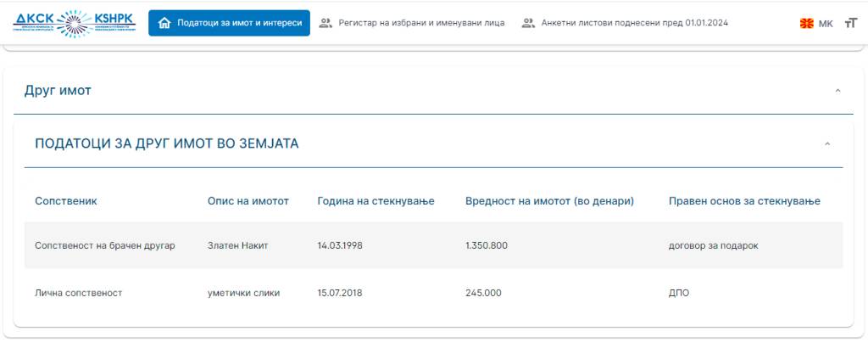Click the text size тТ icon

pyautogui.click(x=850, y=24)
